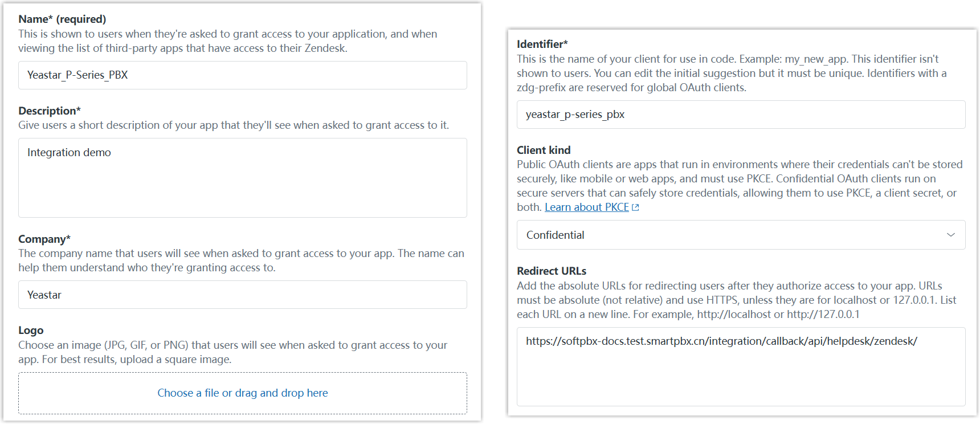This screenshot has height=424, width=980.
Task: Open the Confidential client kind dropdown
Action: click(740, 235)
